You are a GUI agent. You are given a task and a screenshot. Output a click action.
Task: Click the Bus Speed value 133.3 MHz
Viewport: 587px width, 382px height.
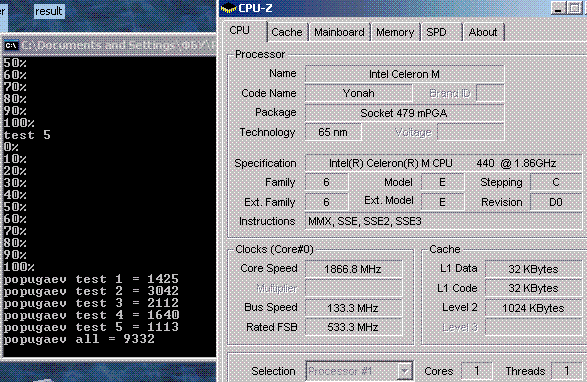(x=353, y=308)
